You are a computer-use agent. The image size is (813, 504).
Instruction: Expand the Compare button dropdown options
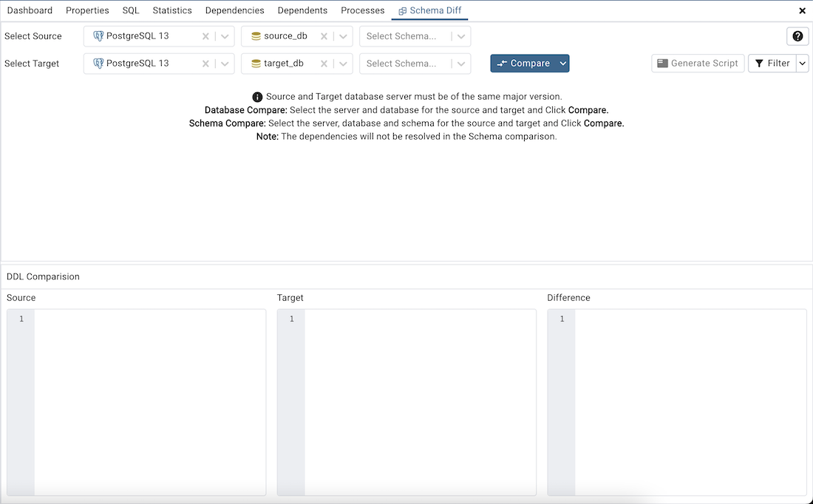point(562,63)
